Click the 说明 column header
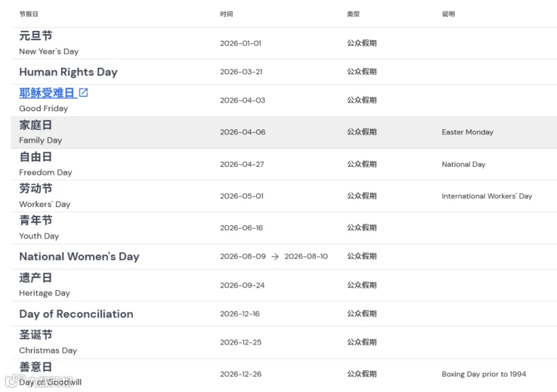 click(x=448, y=14)
